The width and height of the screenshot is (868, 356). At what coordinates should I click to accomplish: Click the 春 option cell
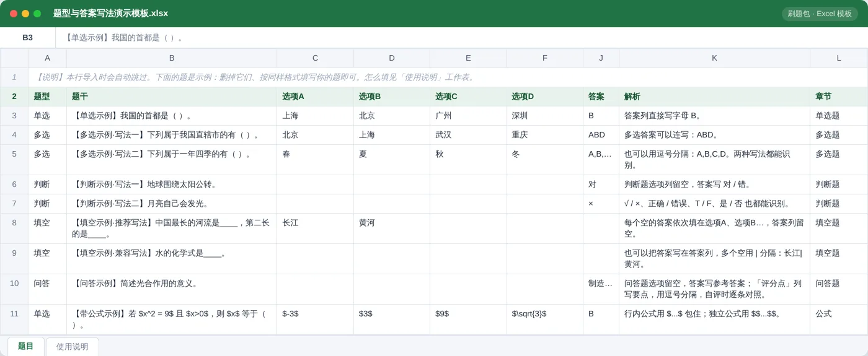point(315,160)
